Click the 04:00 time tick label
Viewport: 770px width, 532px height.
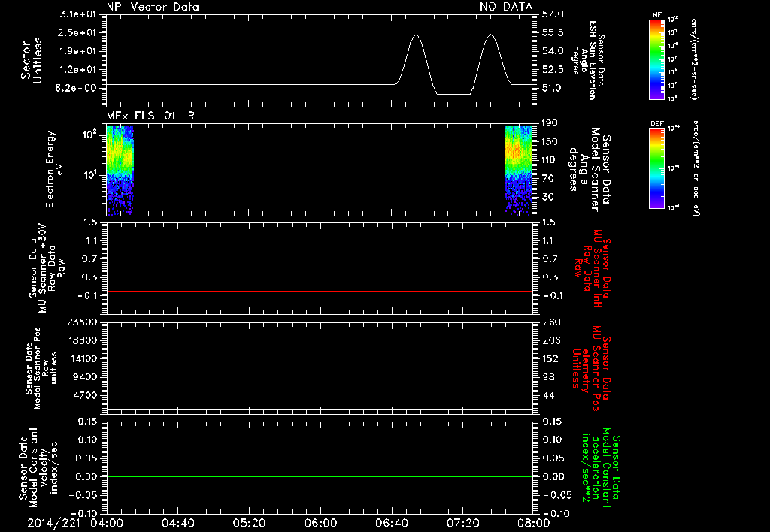[x=107, y=523]
